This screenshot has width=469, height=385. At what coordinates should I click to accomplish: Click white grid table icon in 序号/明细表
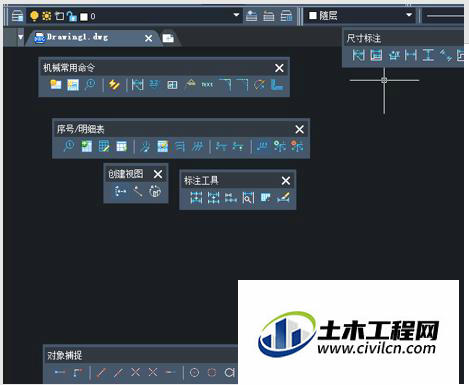point(121,146)
